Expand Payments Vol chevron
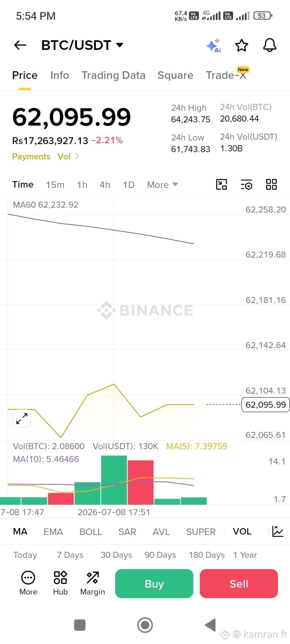This screenshot has height=644, width=290. click(77, 156)
